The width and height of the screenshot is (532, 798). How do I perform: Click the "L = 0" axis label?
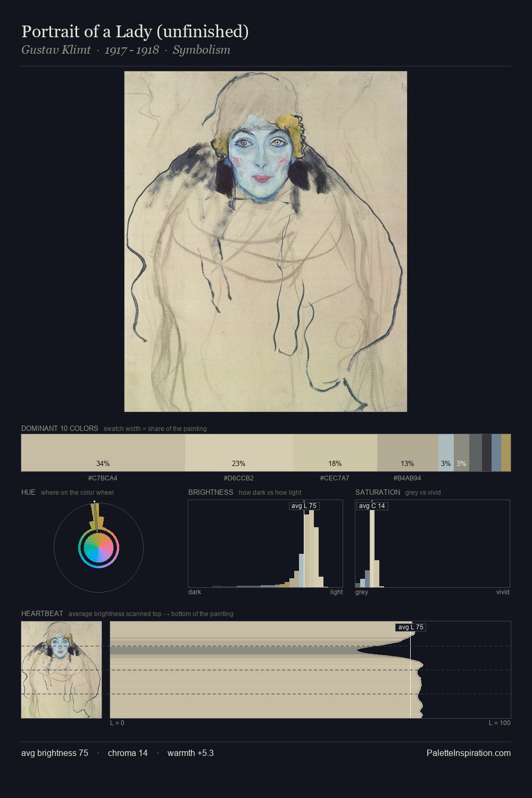pyautogui.click(x=117, y=723)
